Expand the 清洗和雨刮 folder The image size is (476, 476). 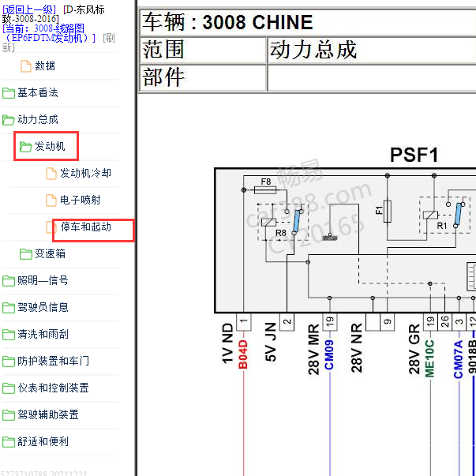point(43,334)
